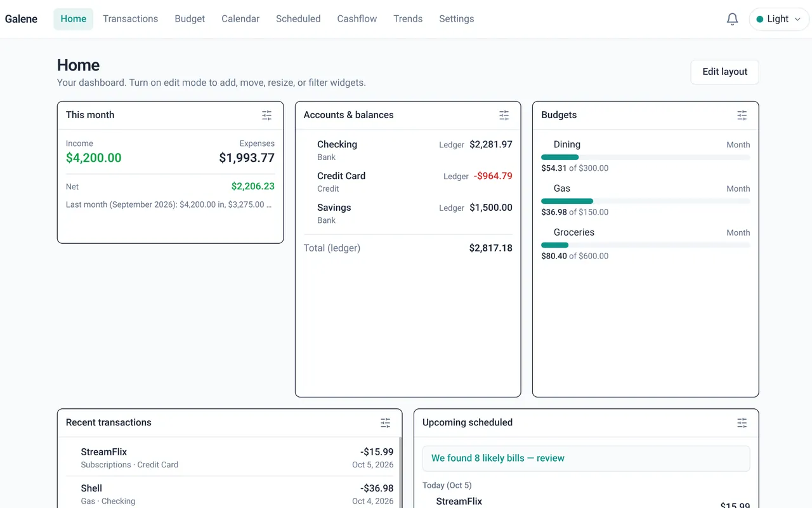Open the Calendar tab
The width and height of the screenshot is (812, 508).
click(x=240, y=19)
